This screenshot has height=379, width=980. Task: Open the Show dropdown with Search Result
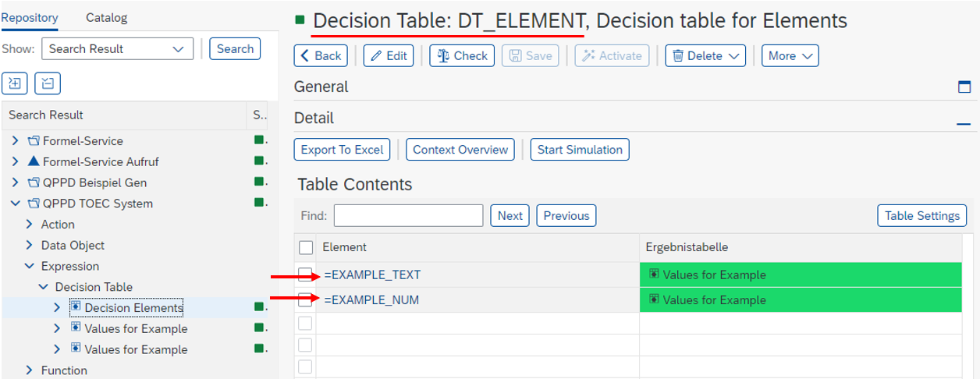click(117, 48)
